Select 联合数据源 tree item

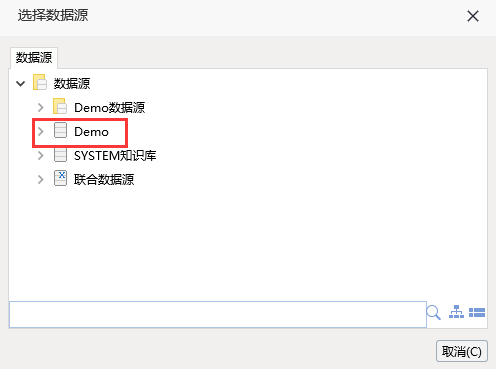(104, 180)
